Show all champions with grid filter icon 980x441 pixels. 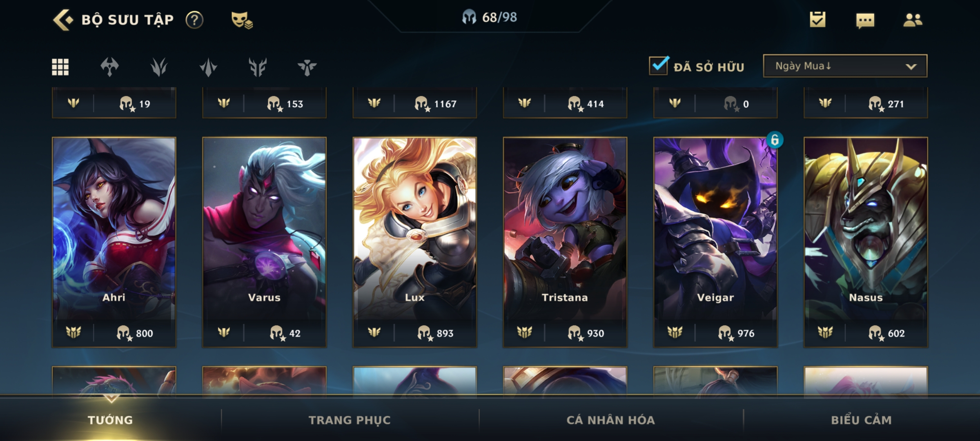coord(60,67)
